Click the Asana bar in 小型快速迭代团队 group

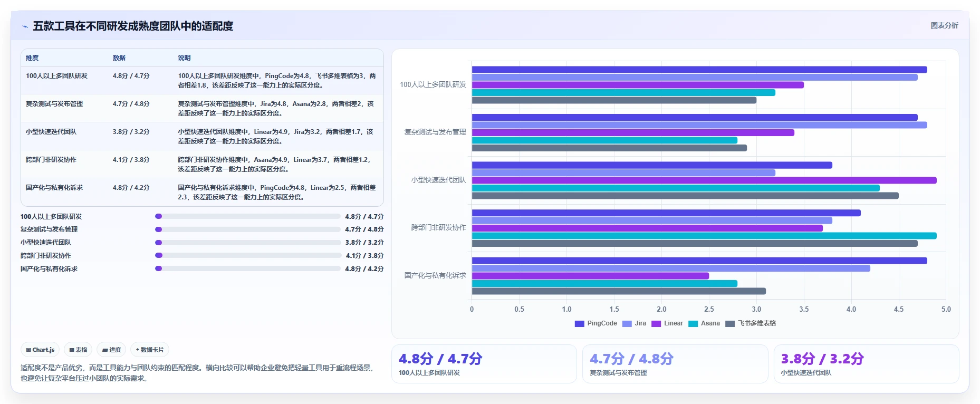(676, 188)
